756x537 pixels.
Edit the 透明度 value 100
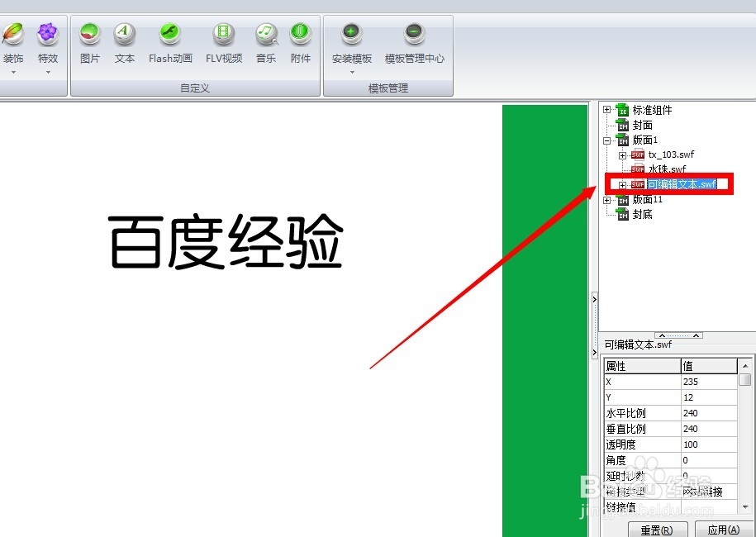[709, 444]
